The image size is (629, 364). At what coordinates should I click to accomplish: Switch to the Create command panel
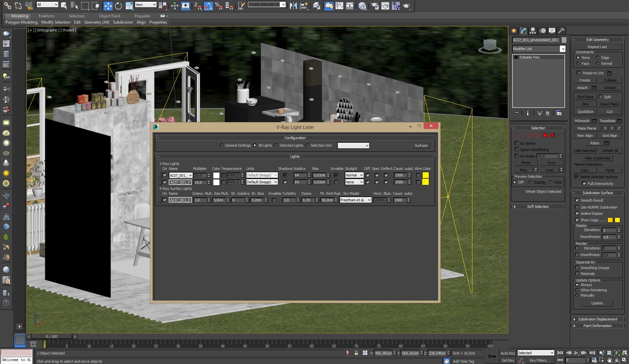pyautogui.click(x=514, y=30)
